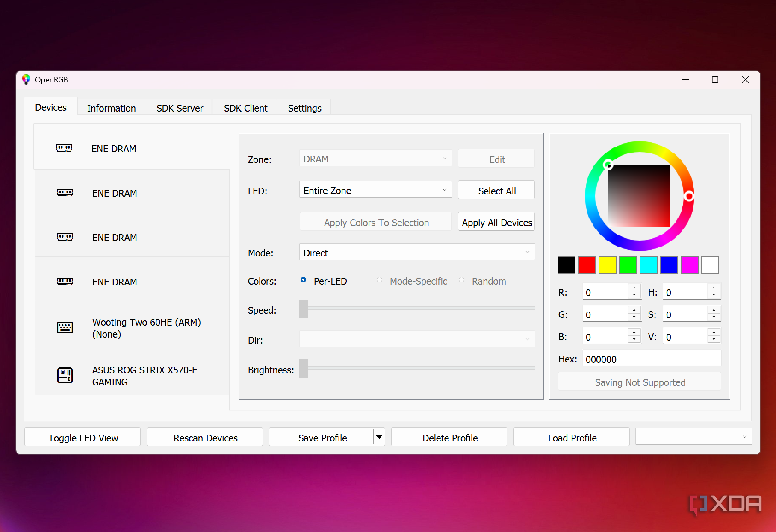Click the first ENE DRAM memory icon
Image resolution: width=776 pixels, height=532 pixels.
(x=64, y=148)
